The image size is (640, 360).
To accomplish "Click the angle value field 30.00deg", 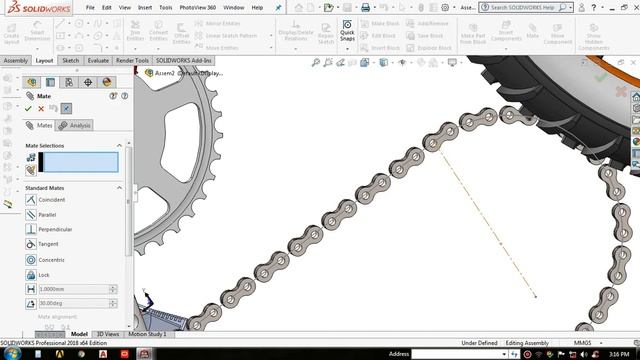I will [x=74, y=303].
